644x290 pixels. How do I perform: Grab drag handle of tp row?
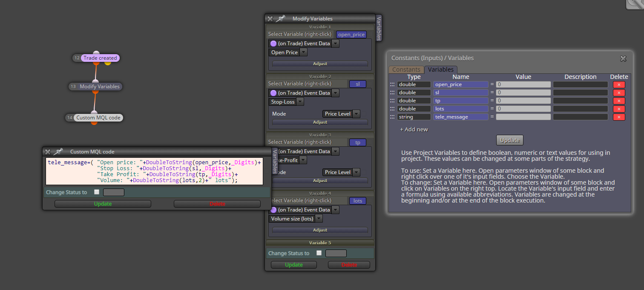[392, 101]
